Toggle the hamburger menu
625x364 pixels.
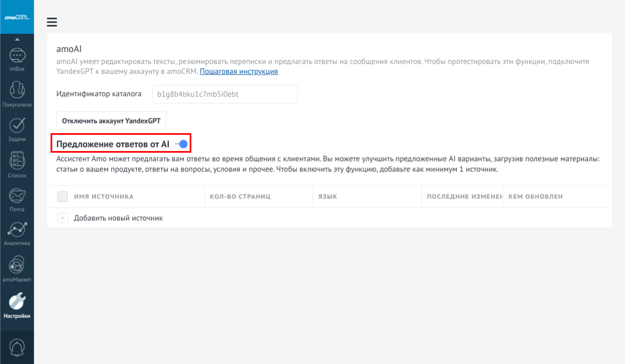[x=52, y=22]
